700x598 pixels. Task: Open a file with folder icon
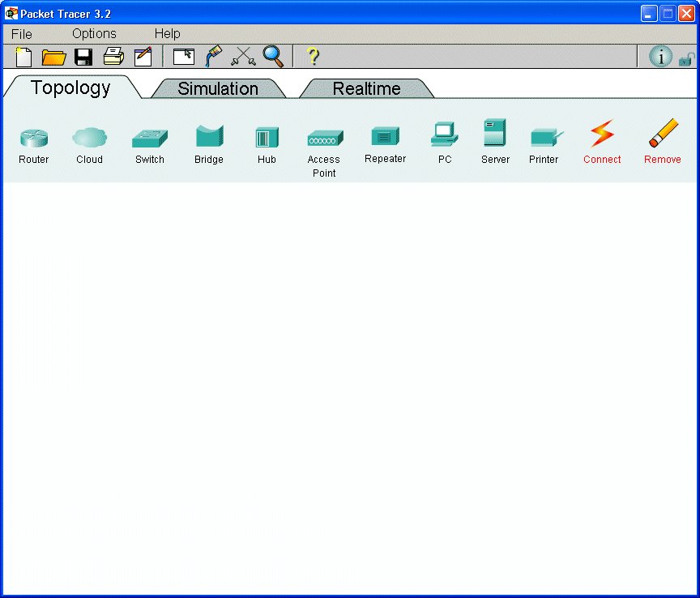click(53, 58)
